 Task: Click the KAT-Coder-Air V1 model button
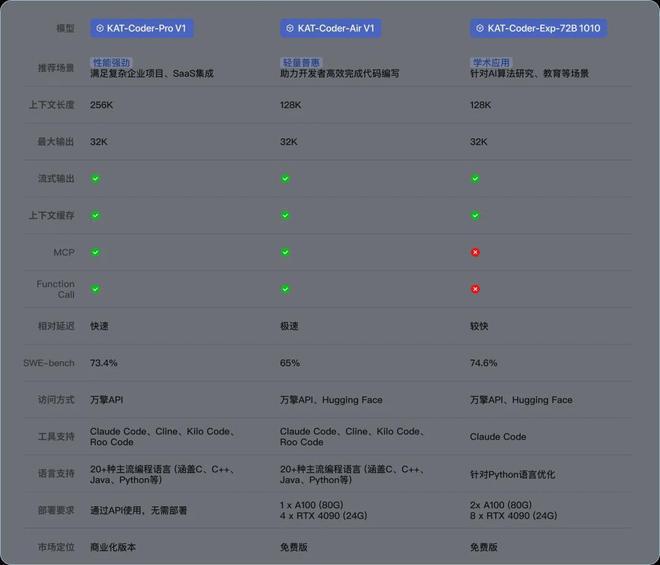point(330,28)
